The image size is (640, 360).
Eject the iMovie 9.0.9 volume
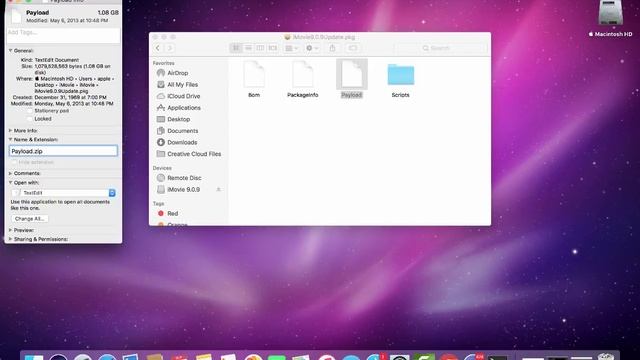[x=218, y=189]
